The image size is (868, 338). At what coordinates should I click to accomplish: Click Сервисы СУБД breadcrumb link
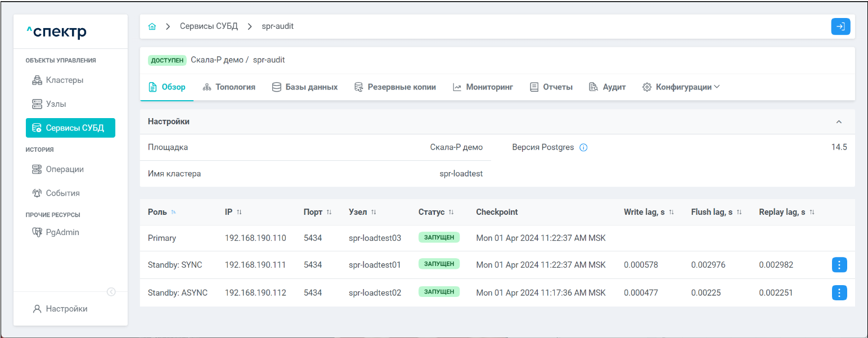[x=209, y=26]
